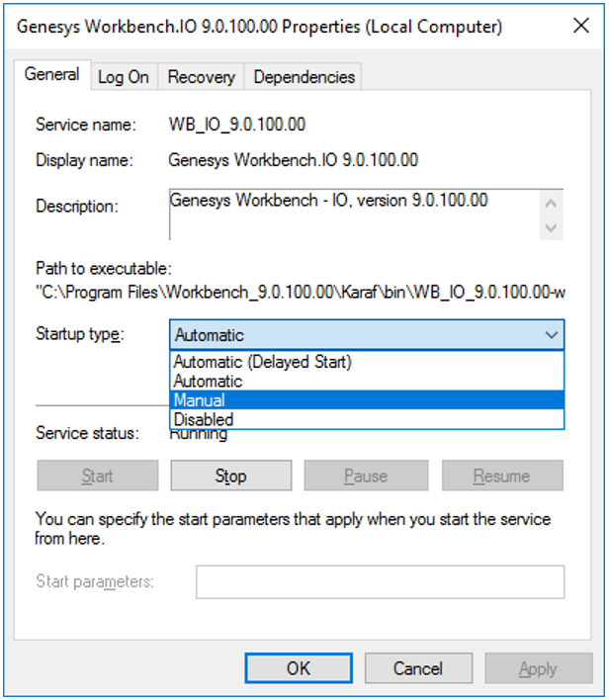Pick Automatic in the startup type list
Image resolution: width=609 pixels, height=700 pixels.
pyautogui.click(x=209, y=381)
